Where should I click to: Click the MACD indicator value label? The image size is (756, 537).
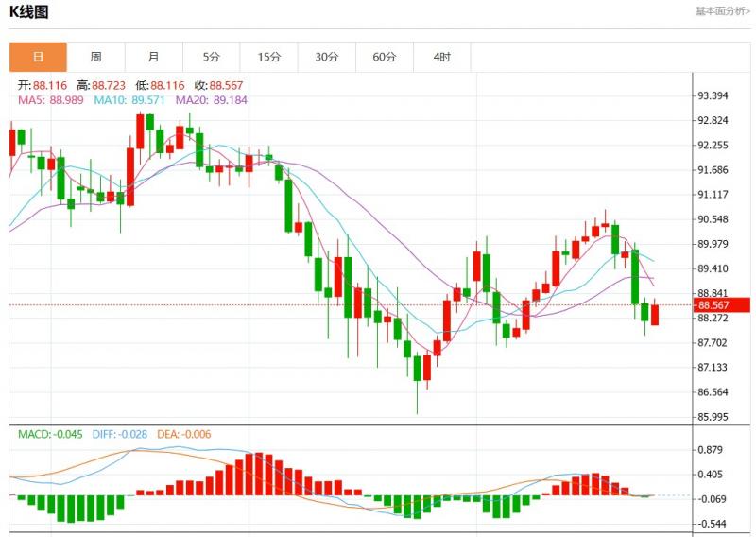(x=51, y=434)
